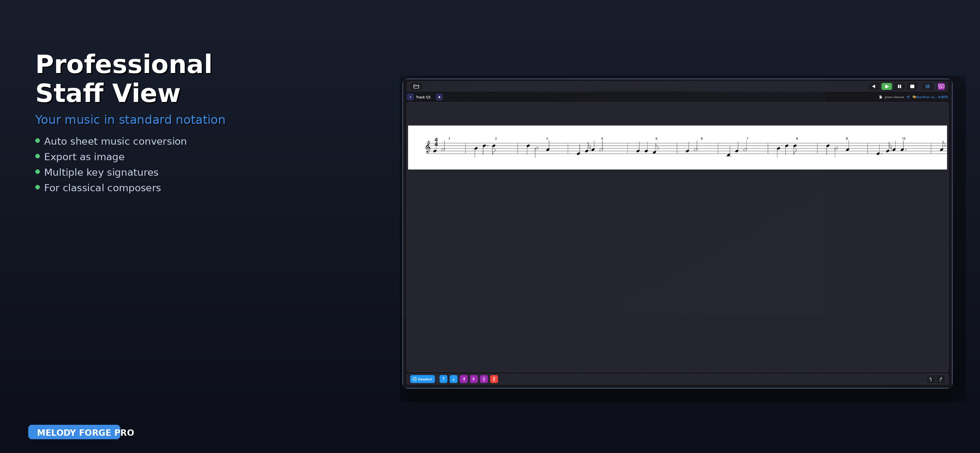Click the blue paint roller icon
980x453 pixels.
[908, 97]
